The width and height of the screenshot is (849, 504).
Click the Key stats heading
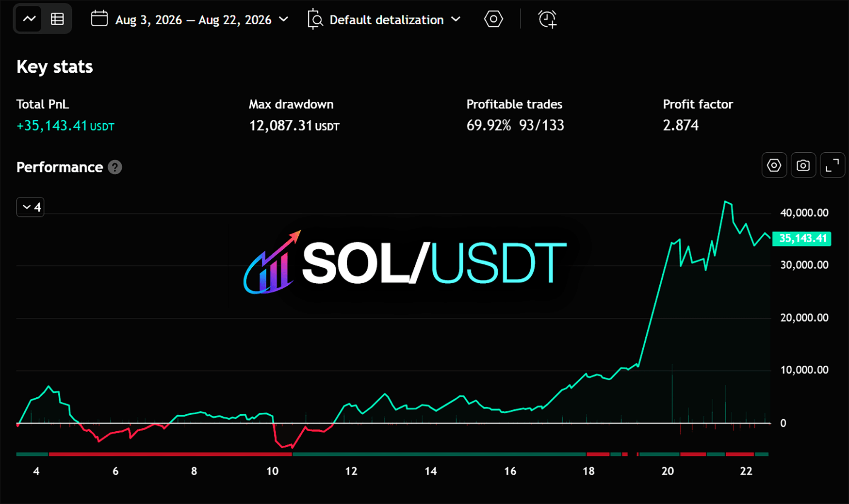pos(54,67)
